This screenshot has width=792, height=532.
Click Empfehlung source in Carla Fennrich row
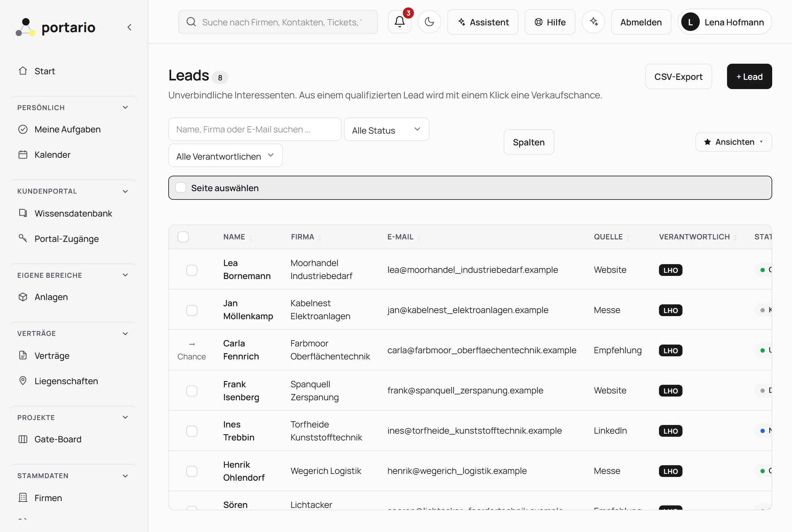[618, 350]
